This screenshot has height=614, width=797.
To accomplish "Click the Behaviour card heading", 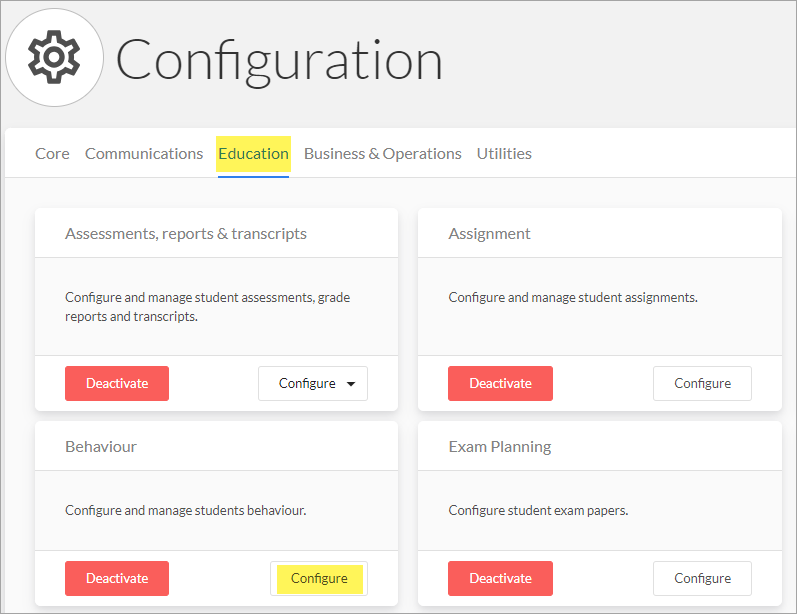I will click(101, 447).
